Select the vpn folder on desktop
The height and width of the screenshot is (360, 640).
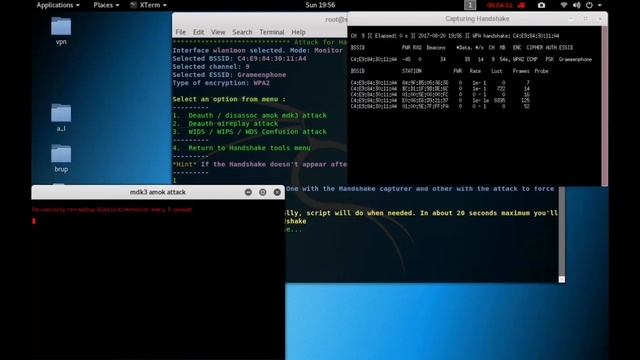[61, 31]
